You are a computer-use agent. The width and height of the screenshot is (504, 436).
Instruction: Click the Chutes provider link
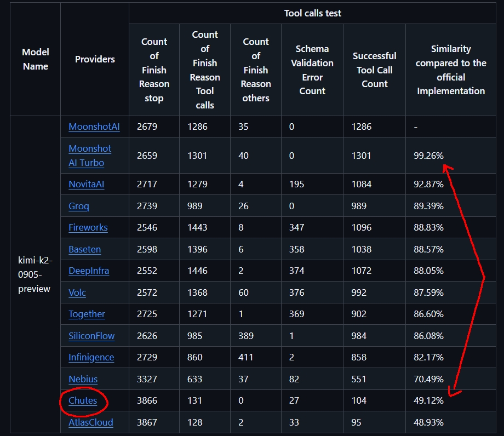point(83,400)
